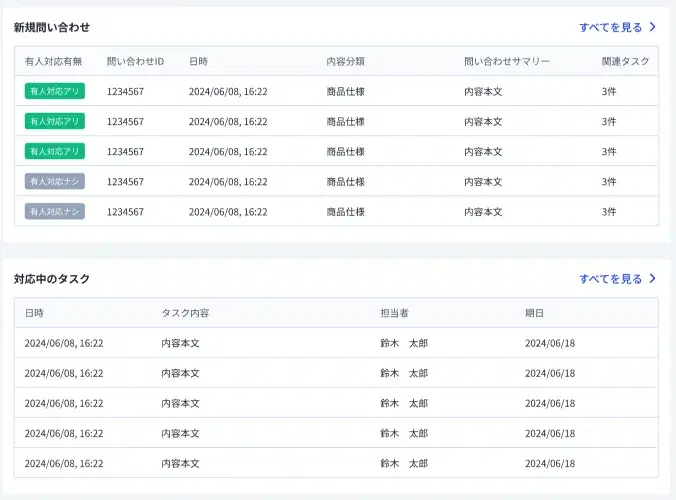Click the 有人対応有無 column header

point(55,61)
